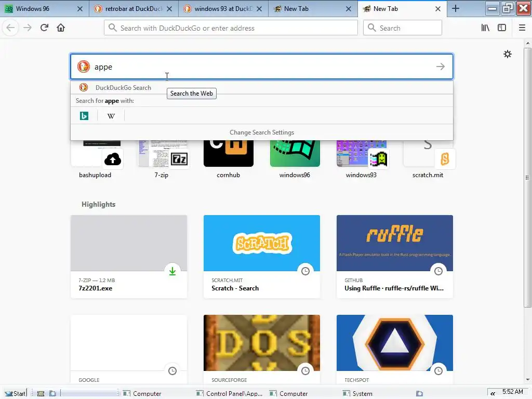Open a new browser tab
This screenshot has height=399, width=532.
[x=455, y=9]
